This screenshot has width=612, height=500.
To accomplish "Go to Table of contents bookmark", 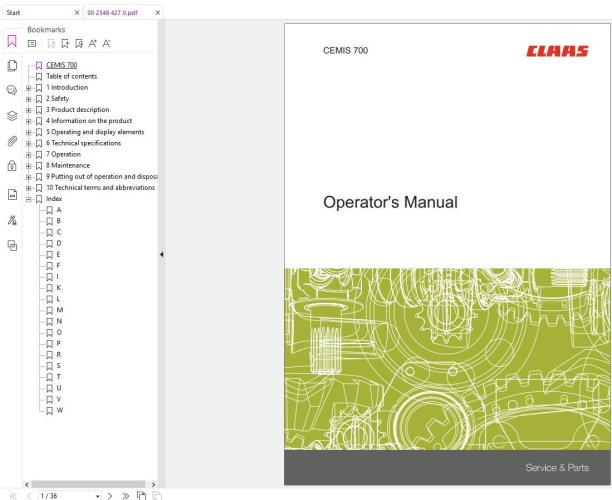I will coord(71,76).
